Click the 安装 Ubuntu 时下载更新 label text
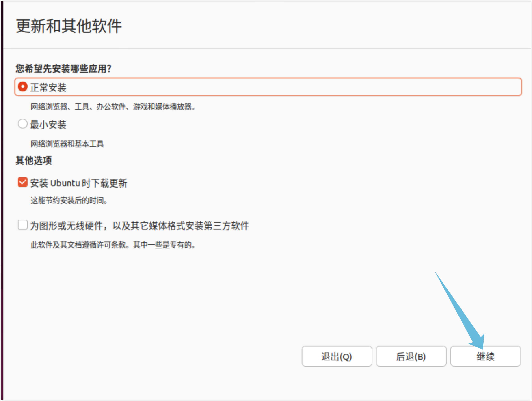The image size is (532, 401). pyautogui.click(x=78, y=183)
